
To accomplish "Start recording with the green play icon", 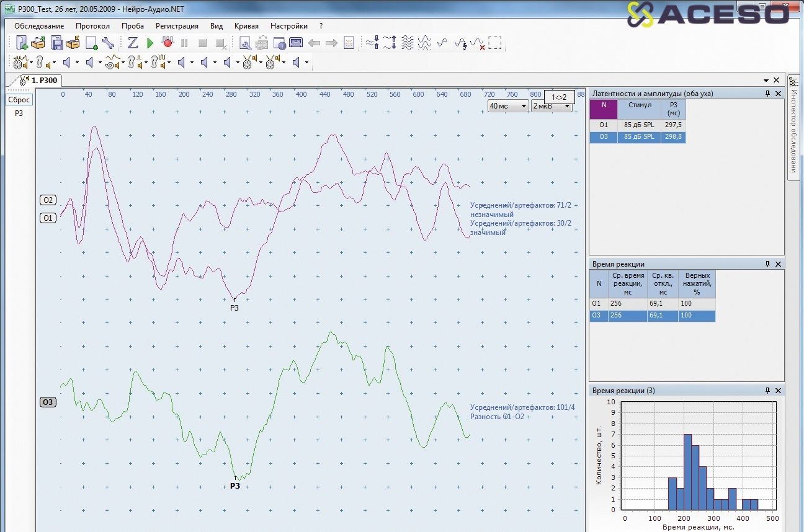I will coord(150,43).
